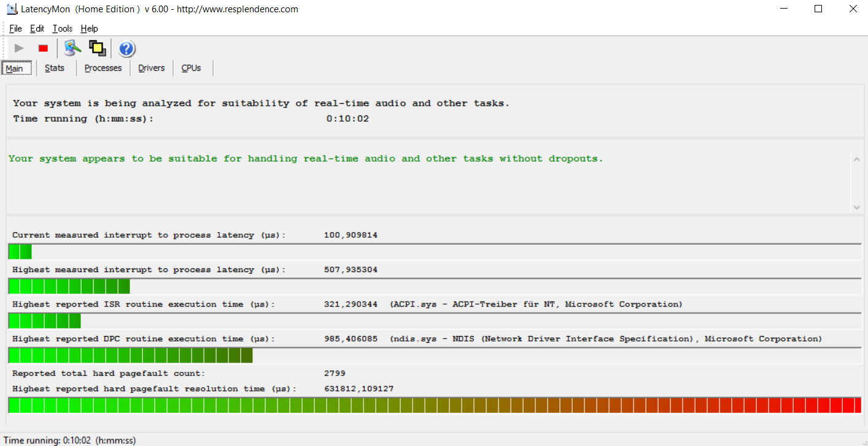Click the hard pagefault resolution time bar
The image size is (868, 446).
click(x=435, y=405)
